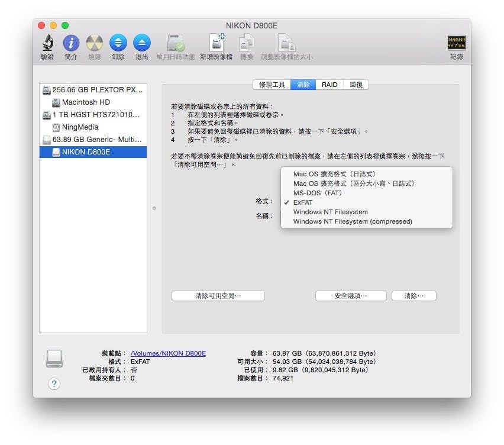This screenshot has height=445, width=504.
Task: Click the sidebar splitter dot handle
Action: click(x=154, y=208)
